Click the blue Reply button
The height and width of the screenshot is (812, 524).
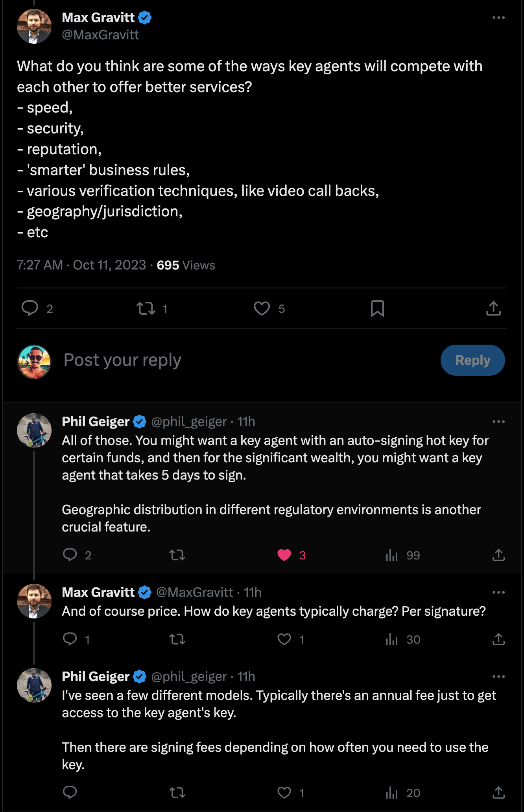[472, 360]
